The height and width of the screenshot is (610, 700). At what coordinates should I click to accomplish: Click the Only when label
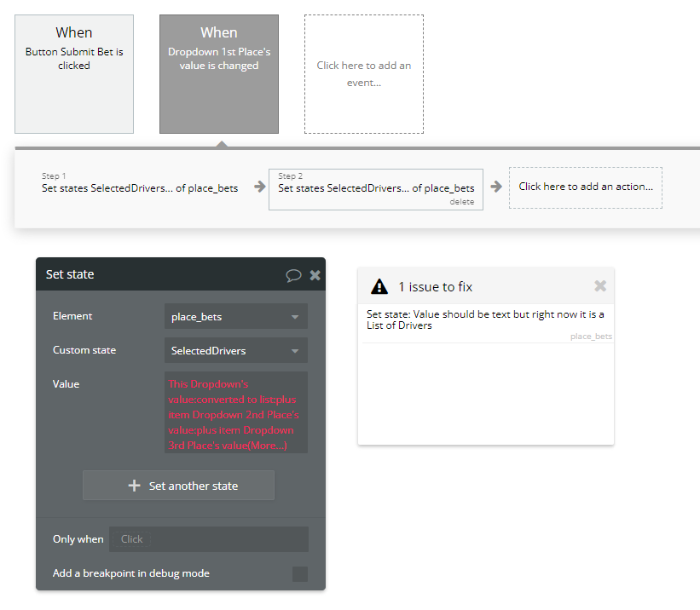coord(78,539)
